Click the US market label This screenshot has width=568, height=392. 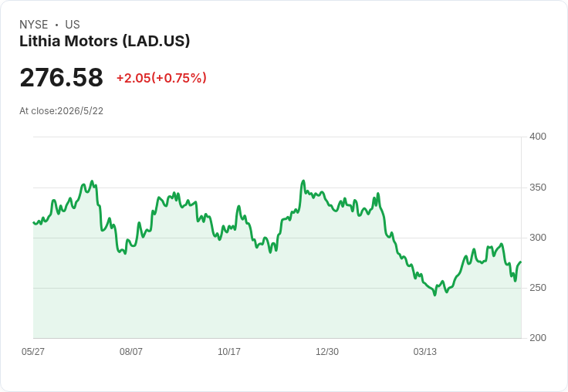[x=73, y=25]
